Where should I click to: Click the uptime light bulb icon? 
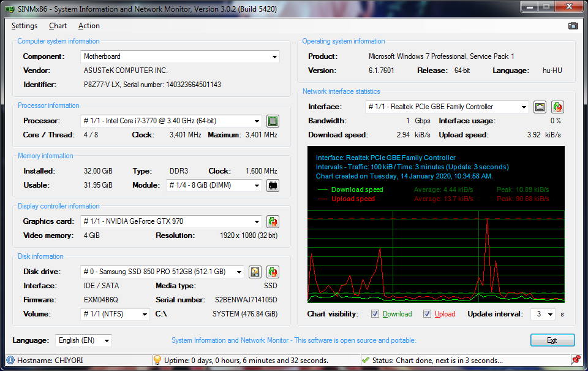click(157, 360)
